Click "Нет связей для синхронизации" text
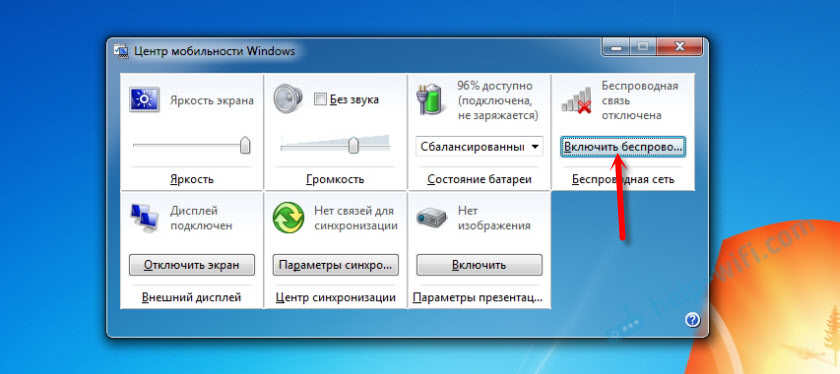Screen dimensions: 840x374 pyautogui.click(x=356, y=218)
